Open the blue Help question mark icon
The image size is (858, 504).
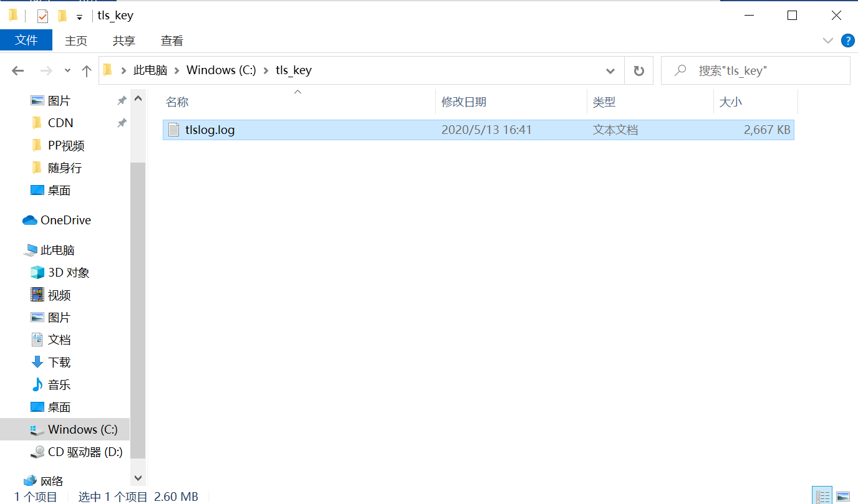click(x=848, y=41)
